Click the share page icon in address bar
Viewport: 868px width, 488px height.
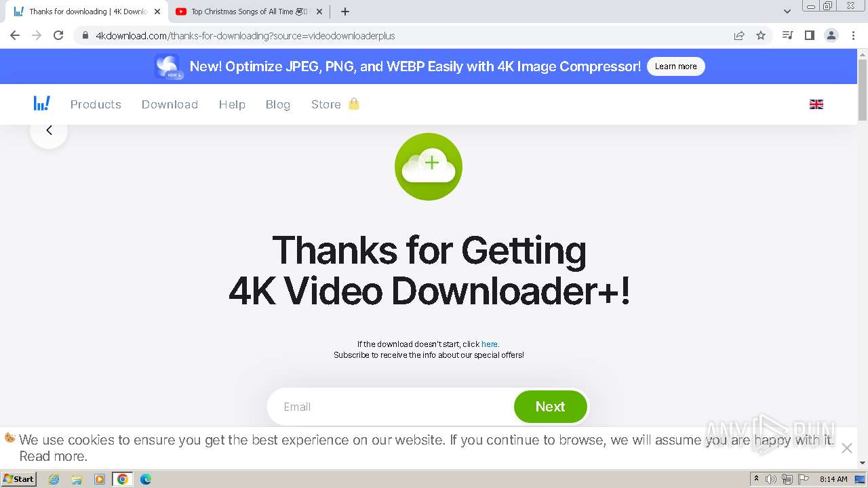(x=739, y=35)
